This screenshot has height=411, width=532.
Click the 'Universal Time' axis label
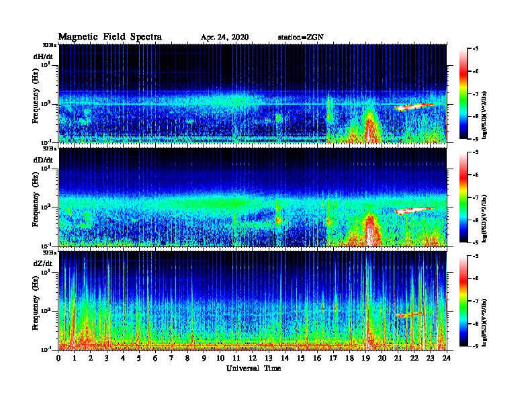253,368
